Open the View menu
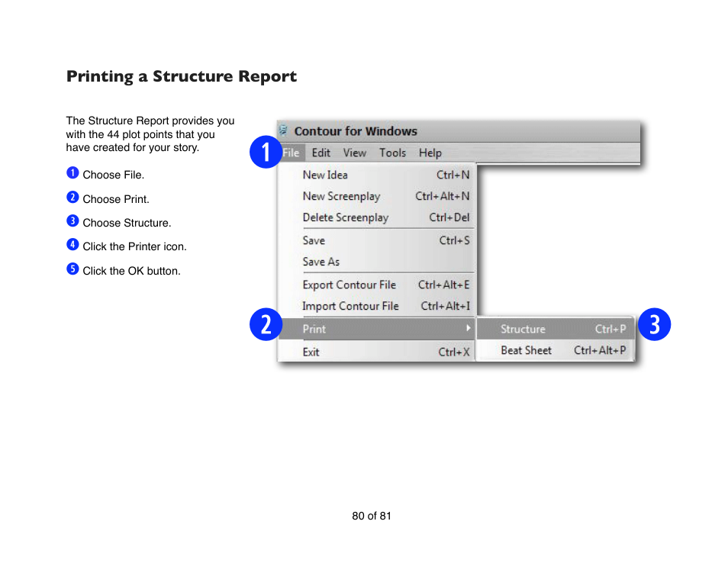This screenshot has height=563, width=728. [x=355, y=153]
